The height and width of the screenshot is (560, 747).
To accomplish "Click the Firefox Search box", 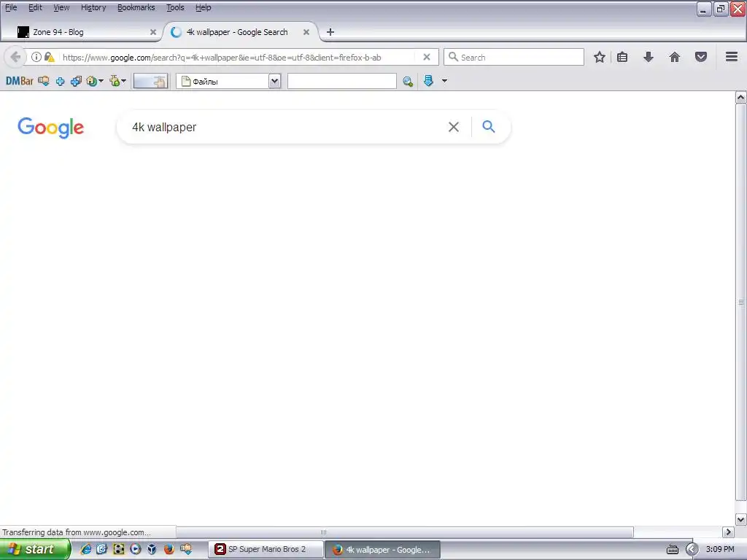I will [514, 57].
